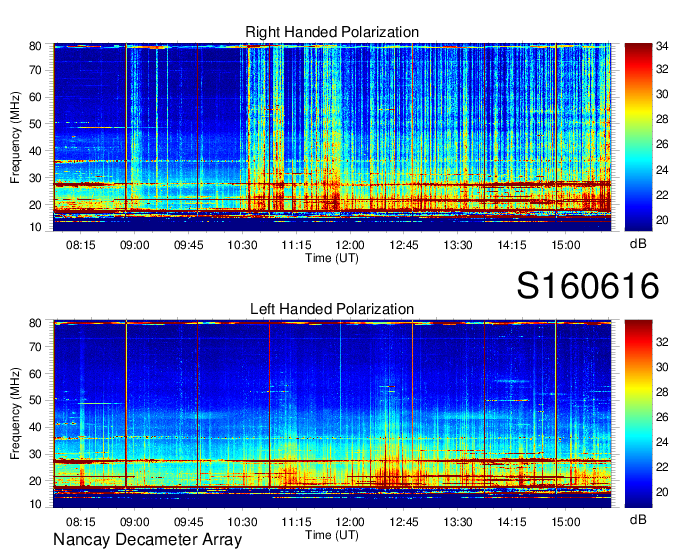Viewport: 680px width, 552px height.
Task: Click 32 value on Right Handed colorbar
Action: point(662,69)
